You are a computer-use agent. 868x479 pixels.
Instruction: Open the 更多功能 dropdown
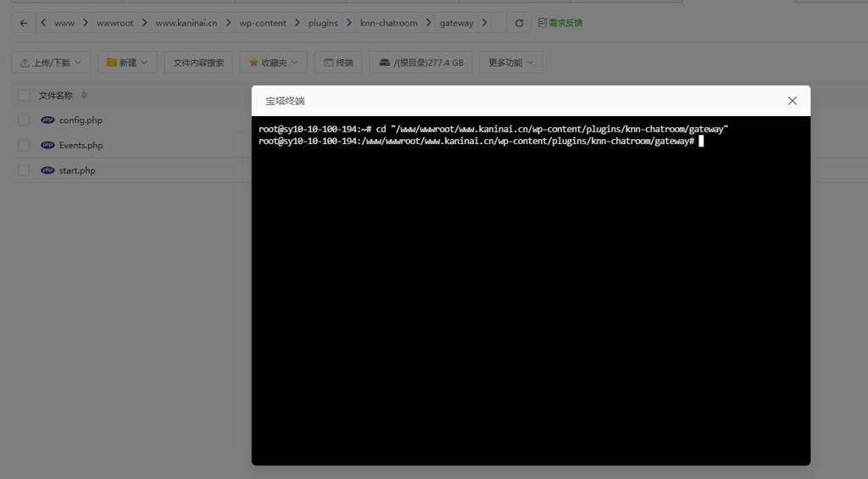click(511, 63)
